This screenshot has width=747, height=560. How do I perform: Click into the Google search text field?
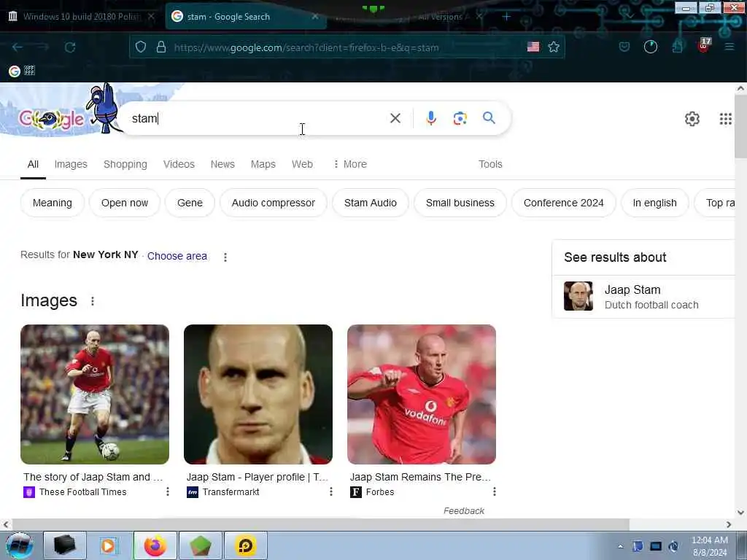258,118
